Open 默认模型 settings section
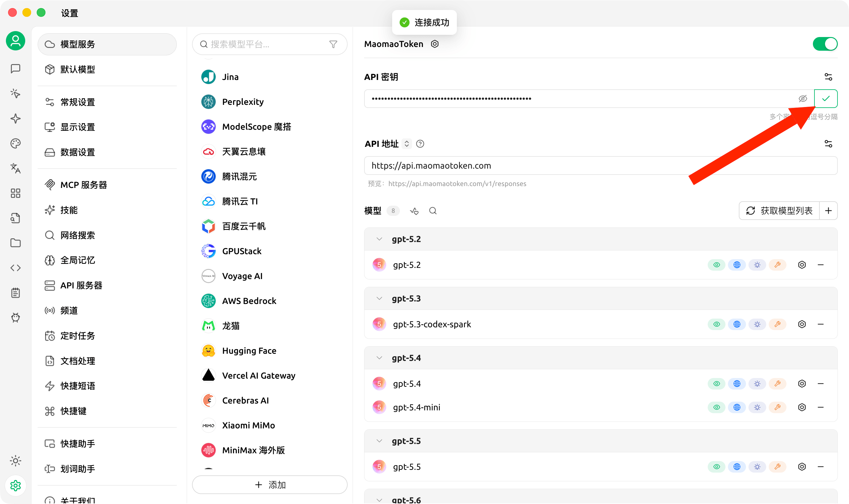Screen dimensions: 849x504 click(x=107, y=69)
